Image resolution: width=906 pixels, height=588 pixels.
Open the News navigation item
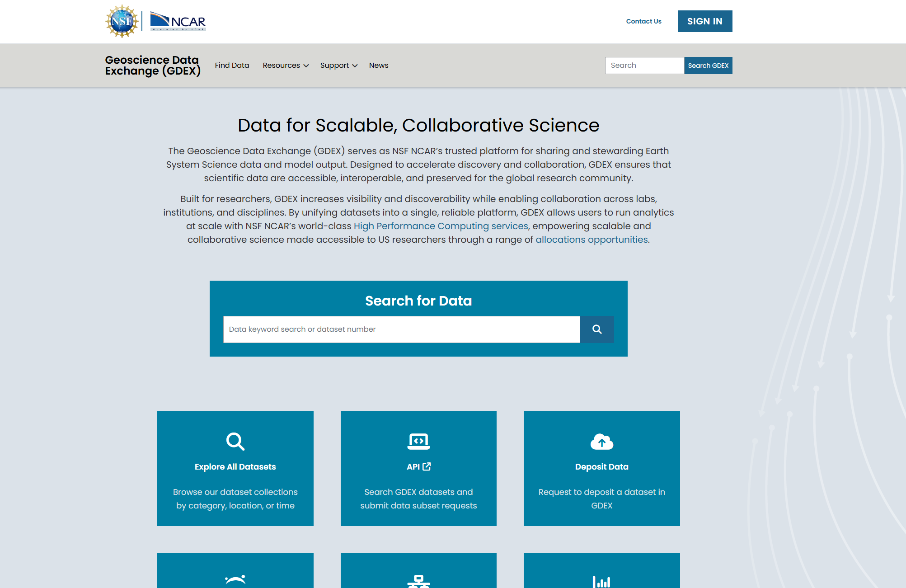378,65
